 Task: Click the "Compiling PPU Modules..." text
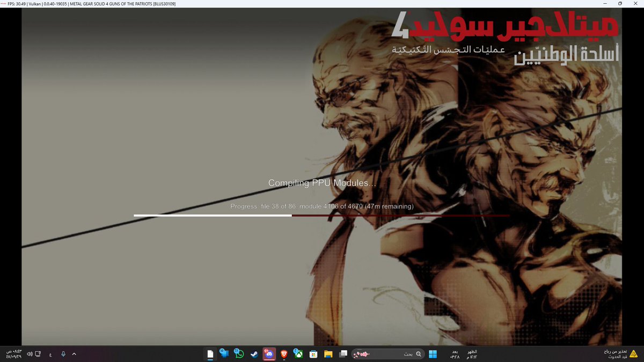(x=322, y=183)
